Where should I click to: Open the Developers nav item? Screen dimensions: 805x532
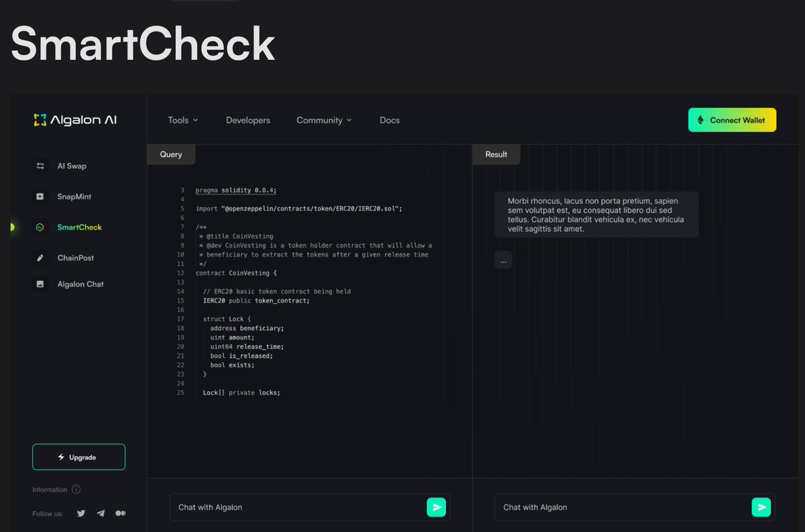(x=248, y=120)
